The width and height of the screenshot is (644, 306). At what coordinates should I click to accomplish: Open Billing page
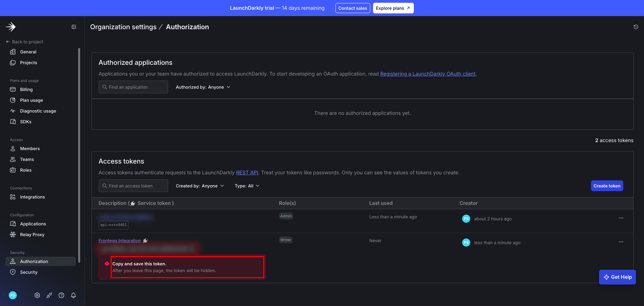[x=41, y=89]
